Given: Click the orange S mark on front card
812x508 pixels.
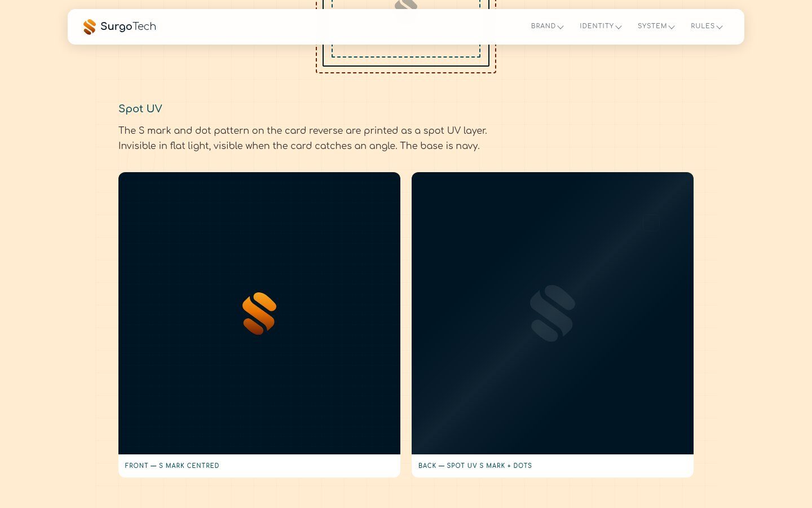Looking at the screenshot, I should tap(259, 313).
